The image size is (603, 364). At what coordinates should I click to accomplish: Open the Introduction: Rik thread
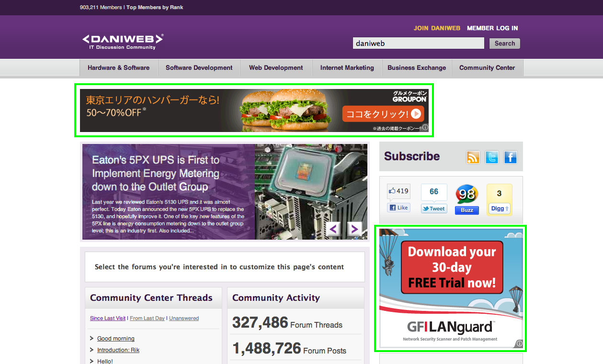118,350
